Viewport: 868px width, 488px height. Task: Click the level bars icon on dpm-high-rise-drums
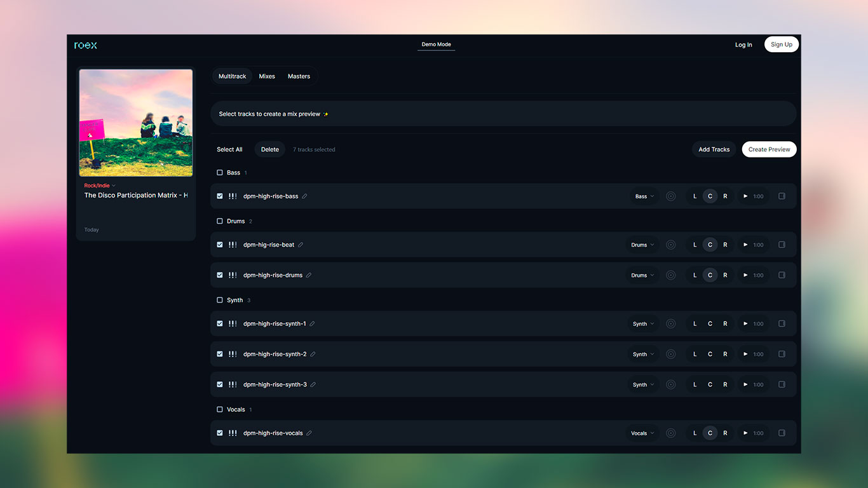pos(233,275)
